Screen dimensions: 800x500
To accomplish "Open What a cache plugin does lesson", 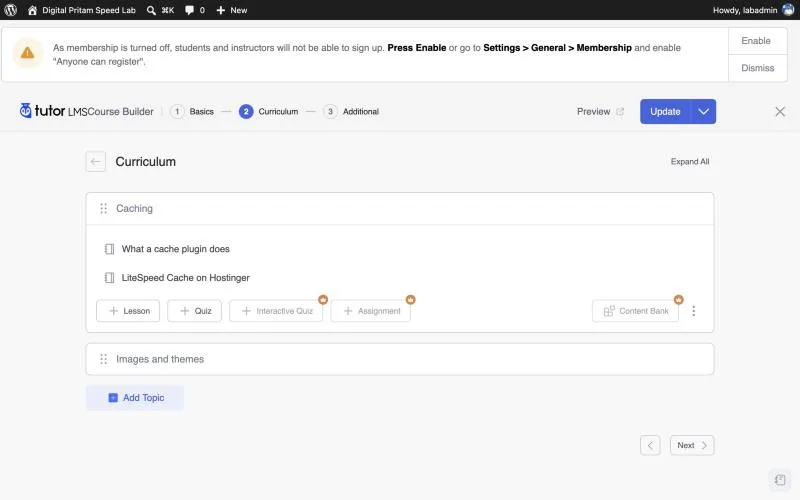I will click(176, 249).
